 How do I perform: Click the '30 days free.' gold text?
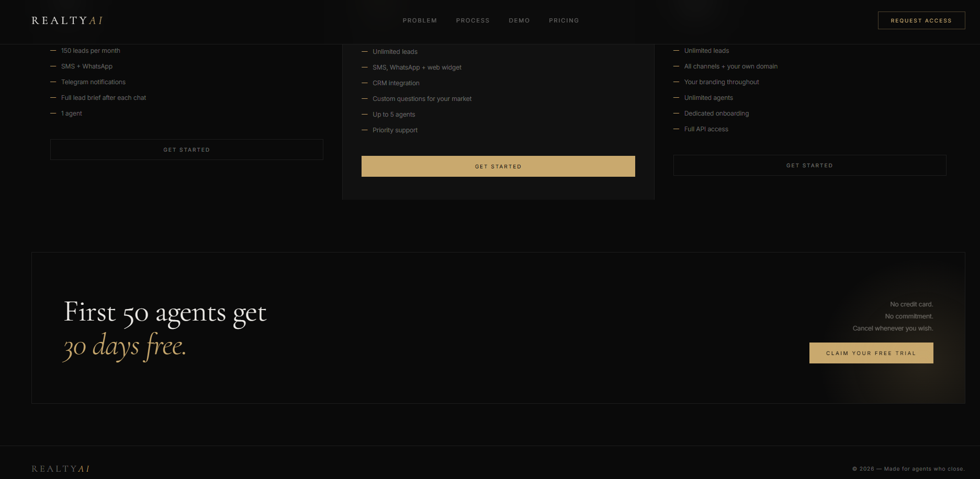[x=125, y=346]
